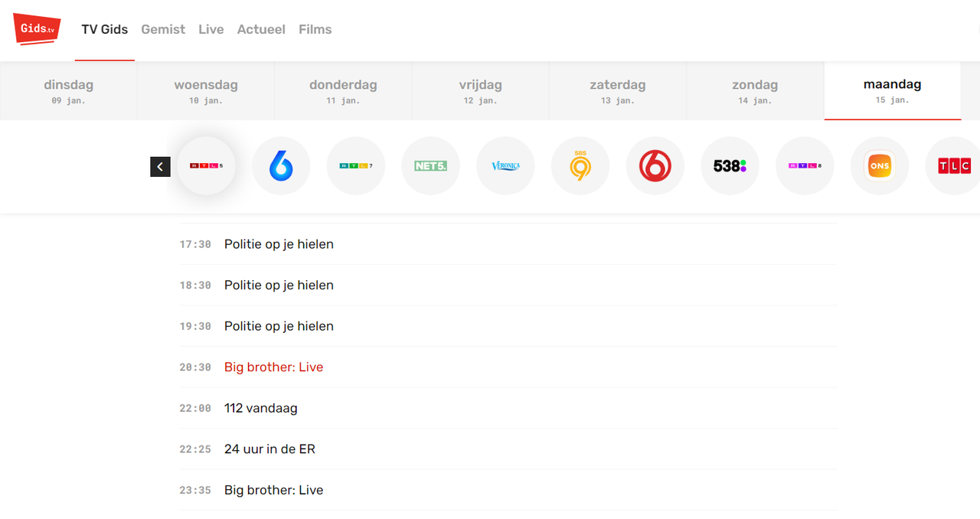Switch to vrijdag 12 jan. tab
The image size is (980, 519).
click(x=480, y=91)
